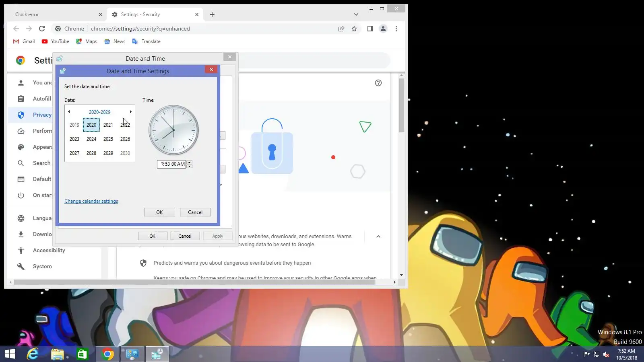Image resolution: width=644 pixels, height=362 pixels.
Task: Close the Settings - Security tab
Action: tap(197, 14)
